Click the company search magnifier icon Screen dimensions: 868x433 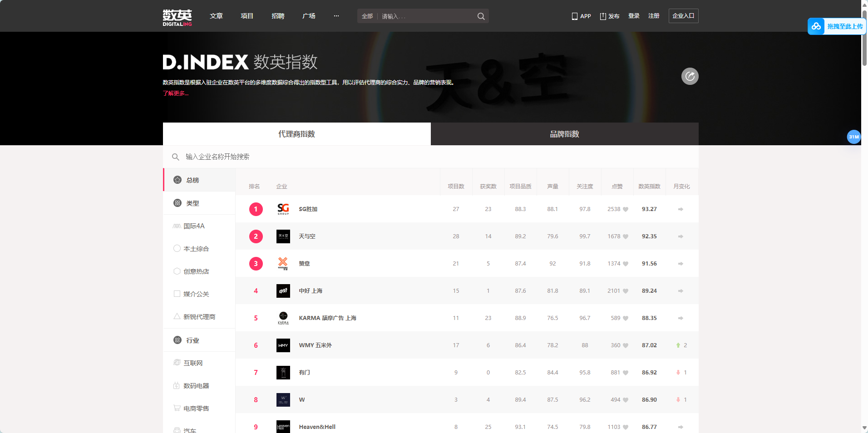pos(175,157)
